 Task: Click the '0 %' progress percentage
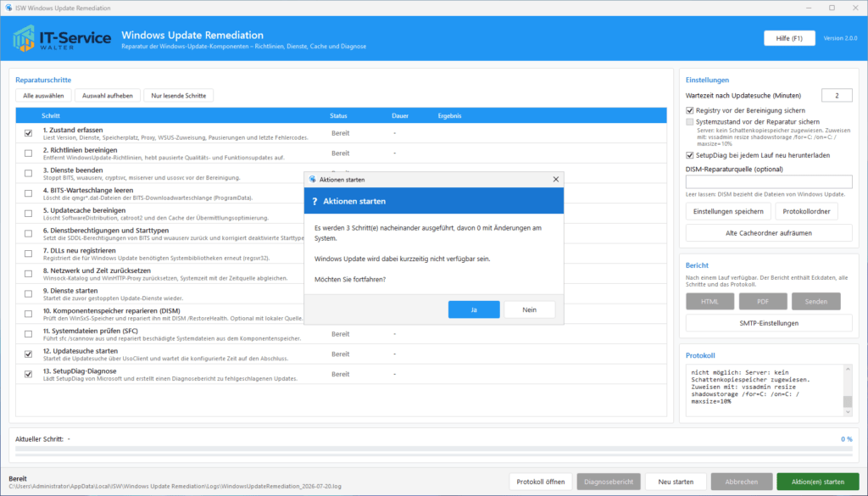pos(847,439)
